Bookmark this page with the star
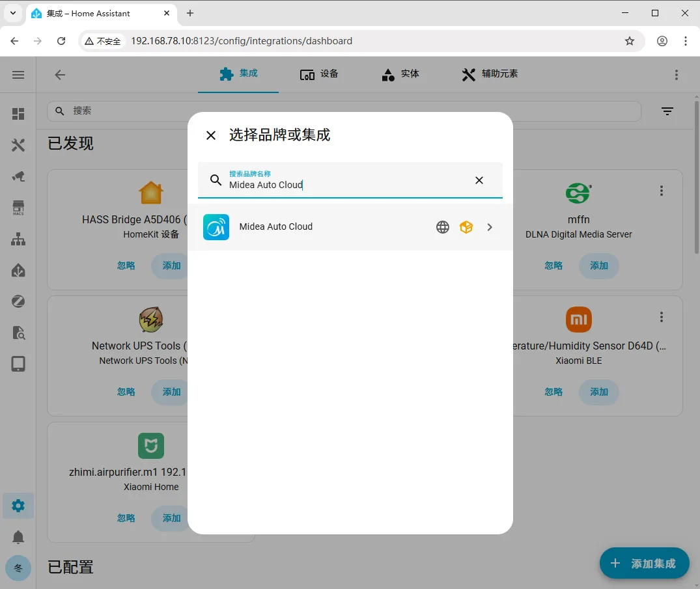The height and width of the screenshot is (589, 700). click(x=630, y=41)
